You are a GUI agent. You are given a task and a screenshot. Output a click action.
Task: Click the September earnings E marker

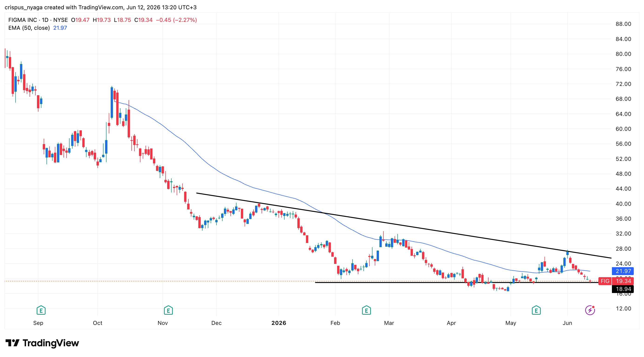pos(41,310)
